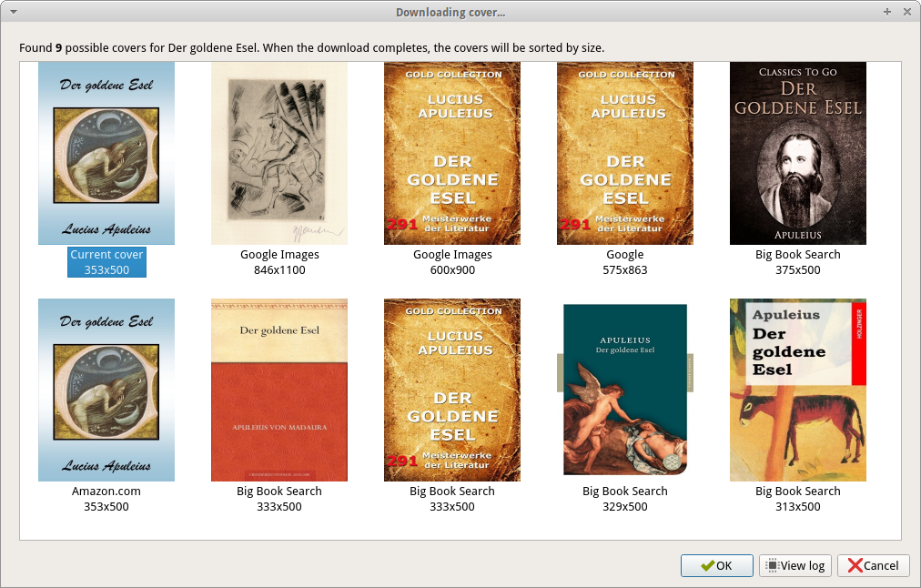Pick the 333x500 Big Book Search Gold Collection cover

452,390
